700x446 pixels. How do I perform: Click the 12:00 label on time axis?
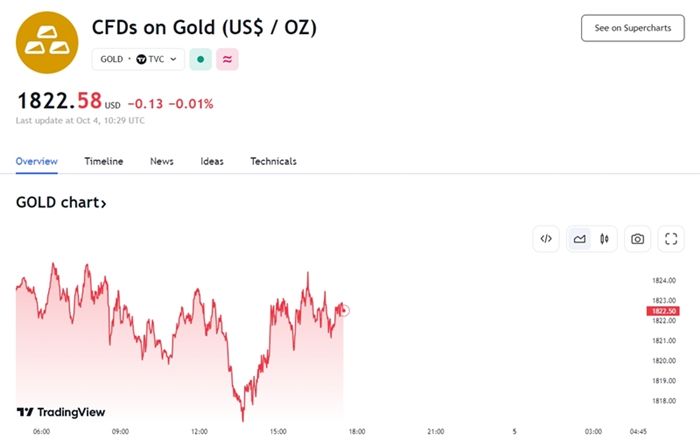pyautogui.click(x=199, y=432)
